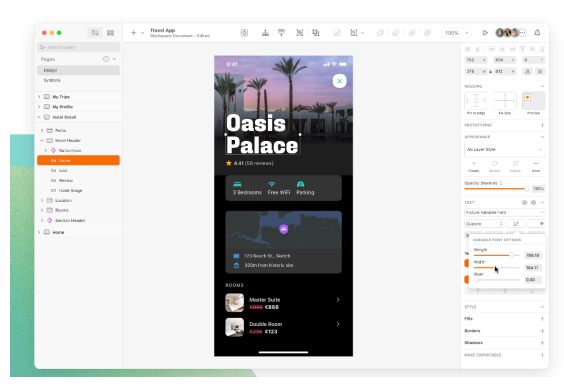Collapse the Resizing section chevron
The width and height of the screenshot is (564, 391).
[542, 86]
